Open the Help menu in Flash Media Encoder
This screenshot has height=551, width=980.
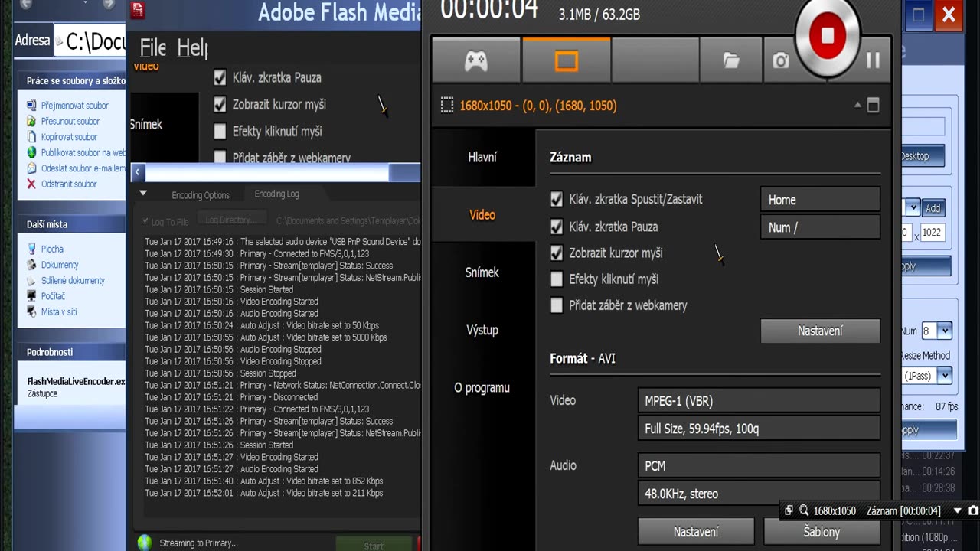coord(192,48)
